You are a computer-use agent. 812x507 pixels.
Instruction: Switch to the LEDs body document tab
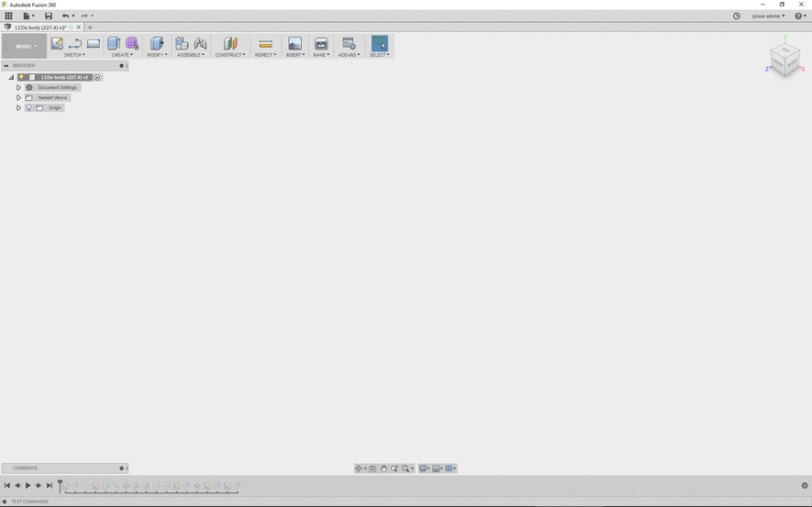click(x=41, y=28)
